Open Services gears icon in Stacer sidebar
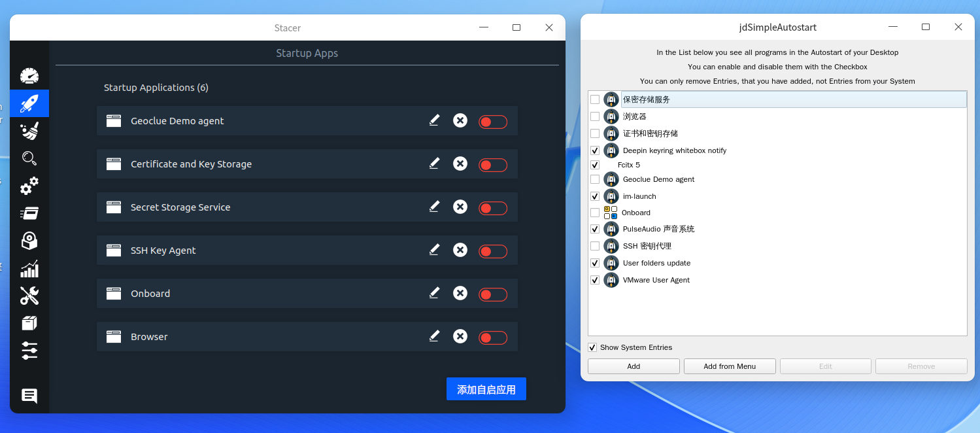980x433 pixels. 29,186
